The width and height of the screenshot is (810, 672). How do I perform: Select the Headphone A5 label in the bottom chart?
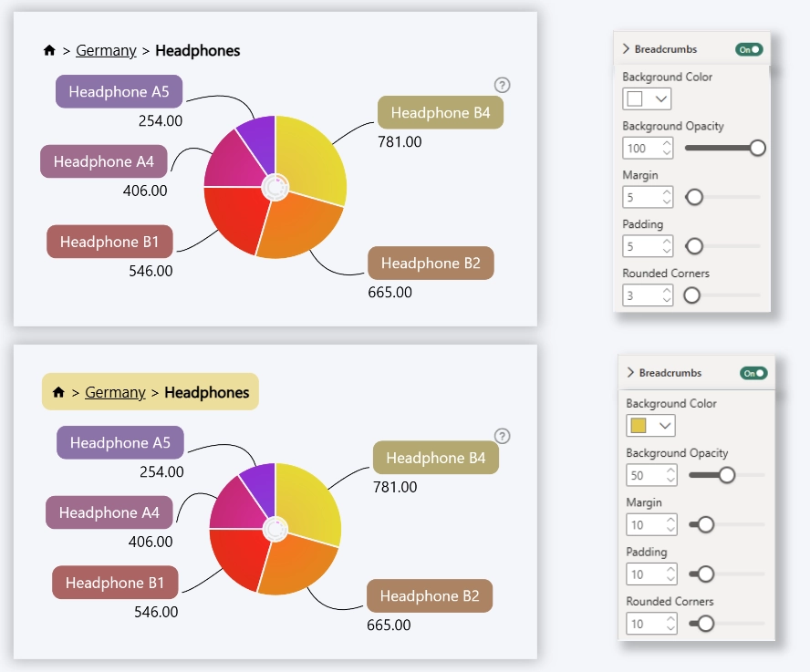pos(119,443)
